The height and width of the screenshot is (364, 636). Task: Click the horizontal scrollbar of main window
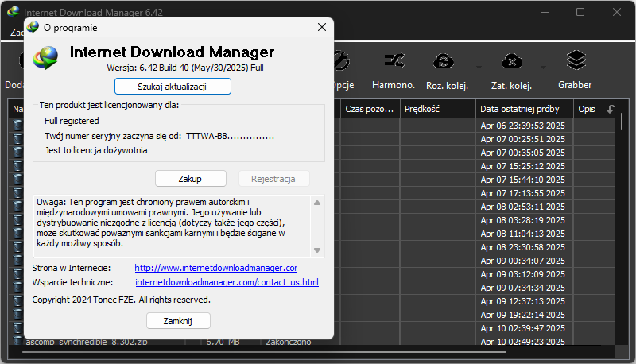264,352
